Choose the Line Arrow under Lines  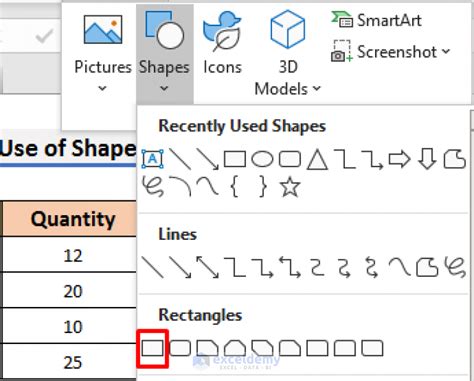coord(180,267)
